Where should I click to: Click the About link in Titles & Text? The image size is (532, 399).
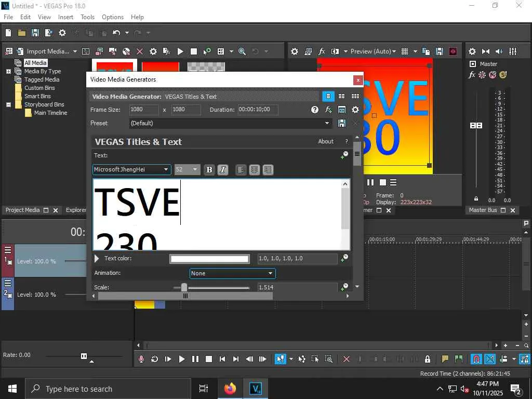coord(326,141)
